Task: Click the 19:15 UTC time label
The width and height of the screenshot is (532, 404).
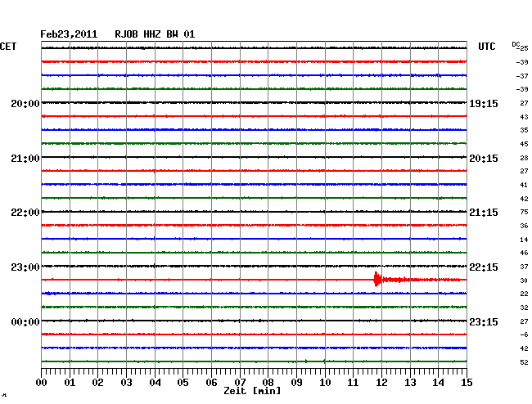Action: click(x=484, y=103)
